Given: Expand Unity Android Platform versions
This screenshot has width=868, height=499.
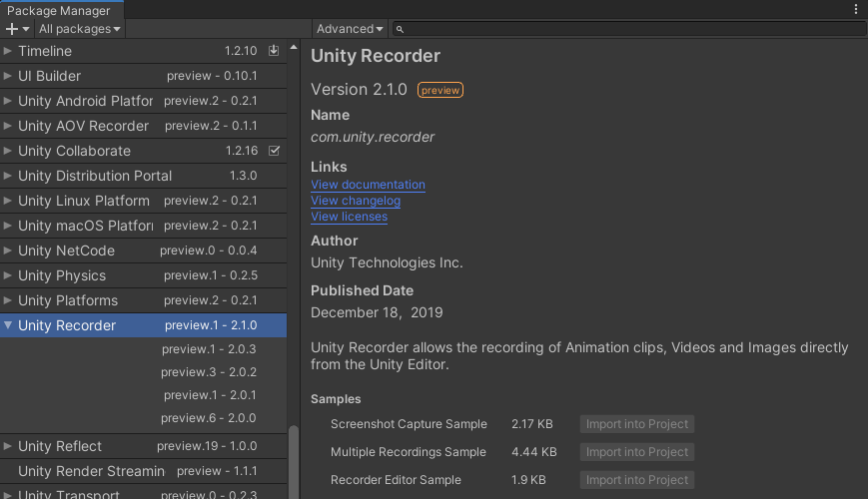Looking at the screenshot, I should [8, 101].
